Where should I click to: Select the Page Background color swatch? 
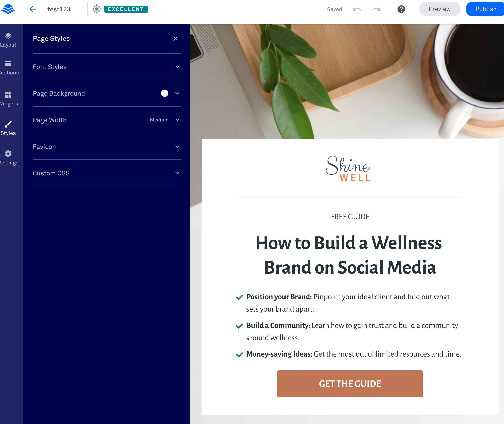pyautogui.click(x=164, y=93)
